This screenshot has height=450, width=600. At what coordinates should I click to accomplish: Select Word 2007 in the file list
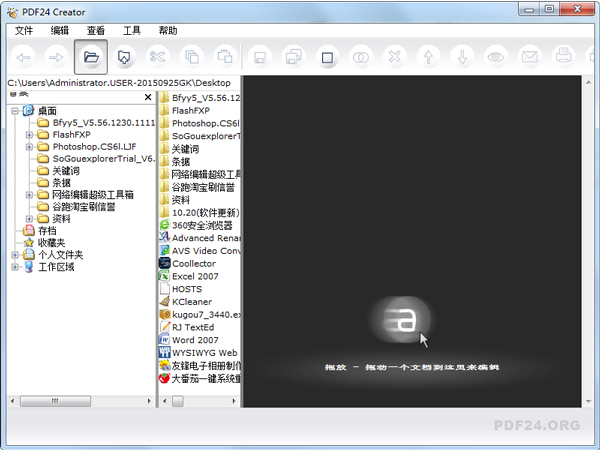click(x=195, y=340)
